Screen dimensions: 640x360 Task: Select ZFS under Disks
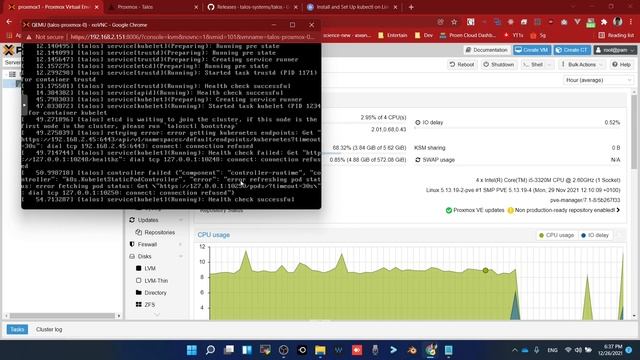149,305
